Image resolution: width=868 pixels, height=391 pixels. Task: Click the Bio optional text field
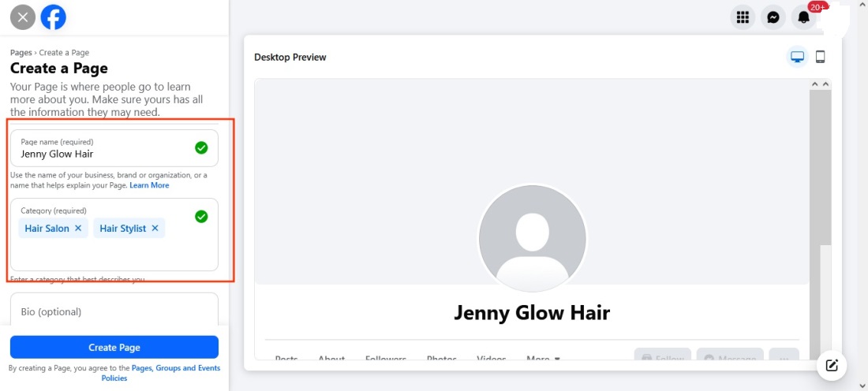(x=114, y=311)
